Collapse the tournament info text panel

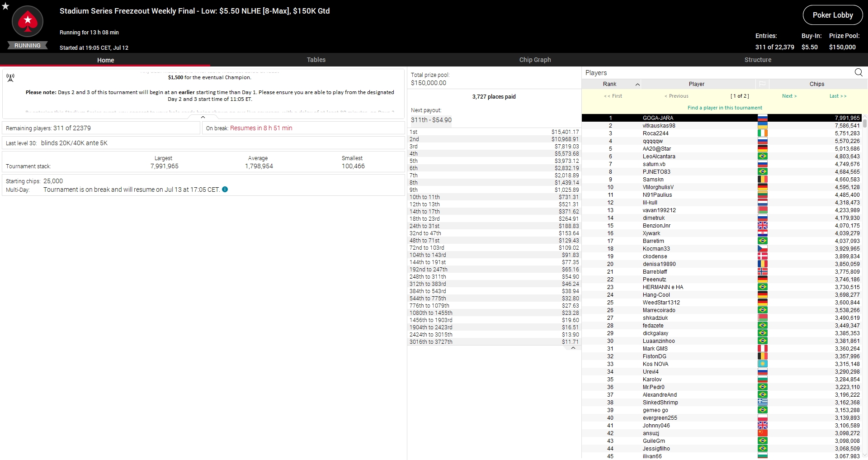click(203, 117)
